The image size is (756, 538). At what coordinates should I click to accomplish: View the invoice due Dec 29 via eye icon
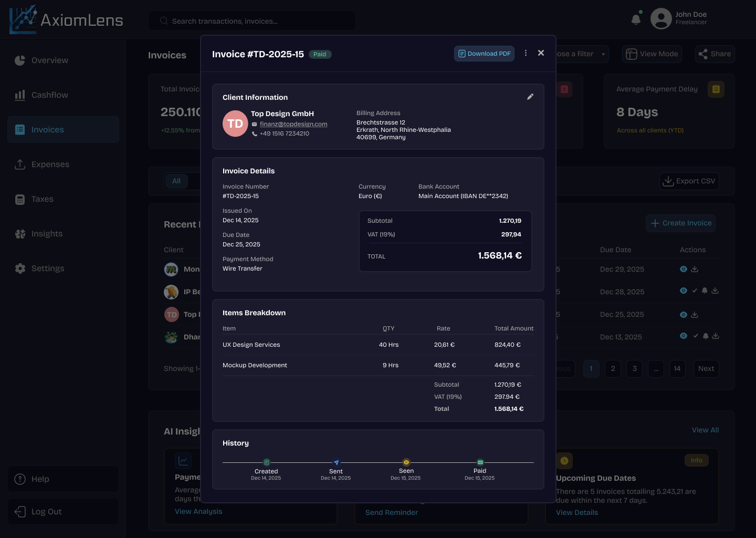coord(684,269)
